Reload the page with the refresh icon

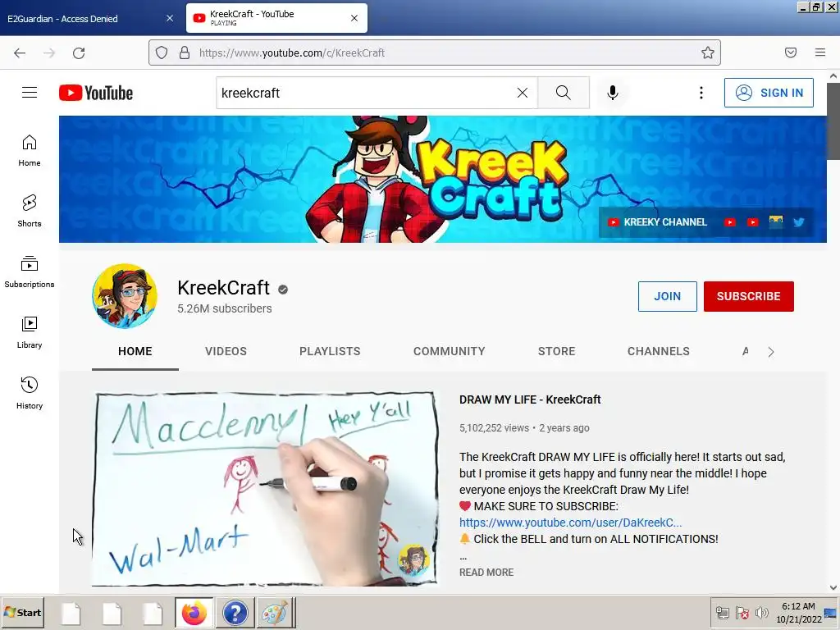(x=79, y=52)
